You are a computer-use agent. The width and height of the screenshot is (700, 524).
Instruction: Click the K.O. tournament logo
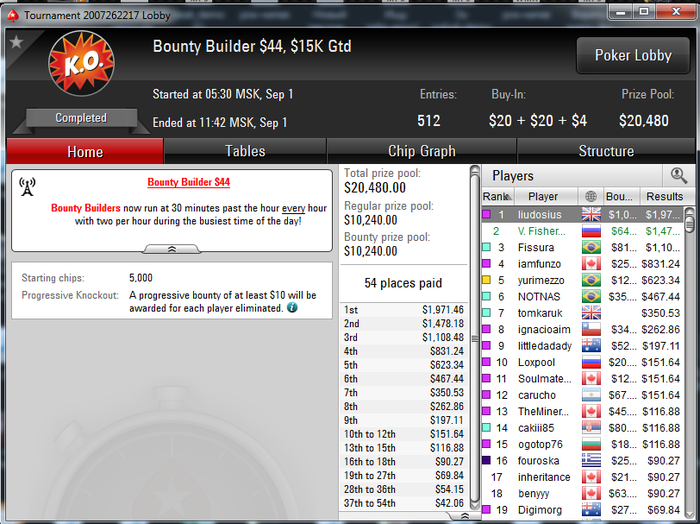coord(81,63)
